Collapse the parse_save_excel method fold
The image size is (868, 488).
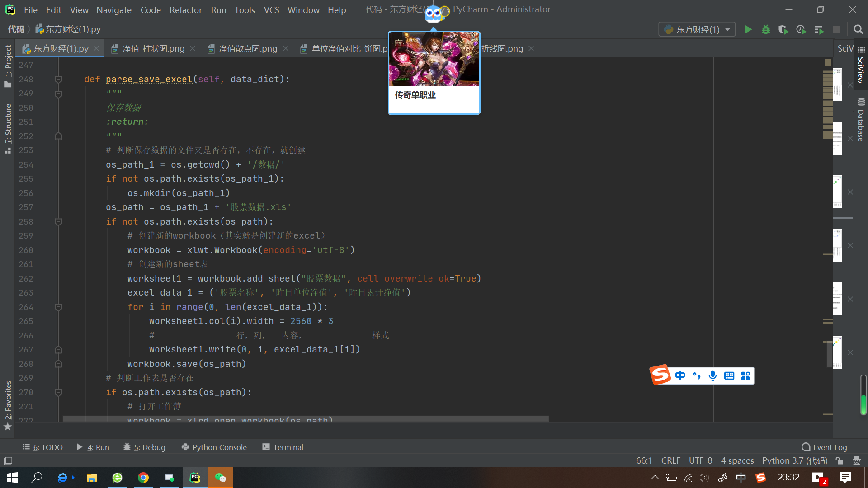coord(58,79)
